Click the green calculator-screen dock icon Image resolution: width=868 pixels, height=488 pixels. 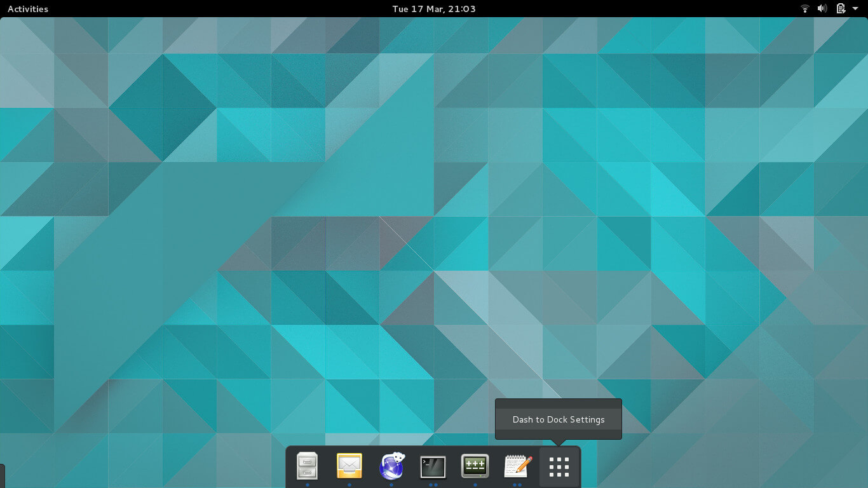(475, 466)
